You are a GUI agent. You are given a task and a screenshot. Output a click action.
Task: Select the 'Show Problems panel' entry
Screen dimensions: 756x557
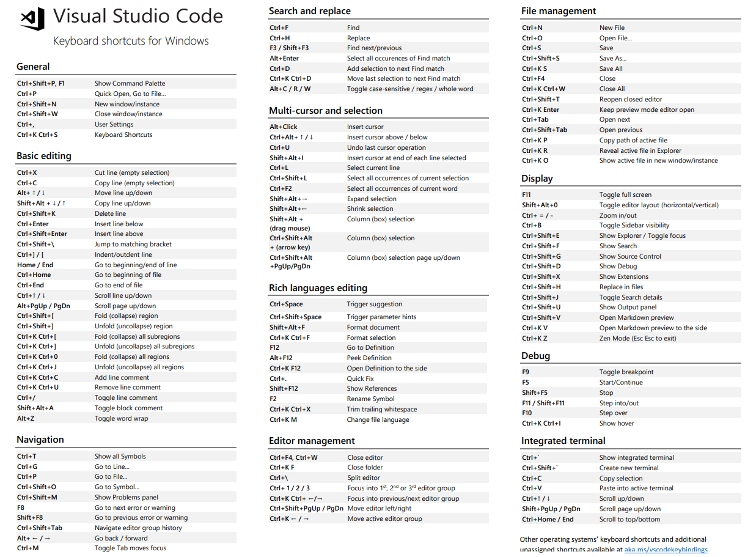[127, 497]
